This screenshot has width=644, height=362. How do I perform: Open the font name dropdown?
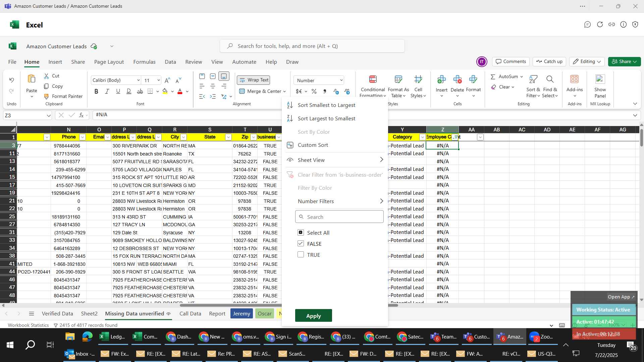(x=138, y=80)
